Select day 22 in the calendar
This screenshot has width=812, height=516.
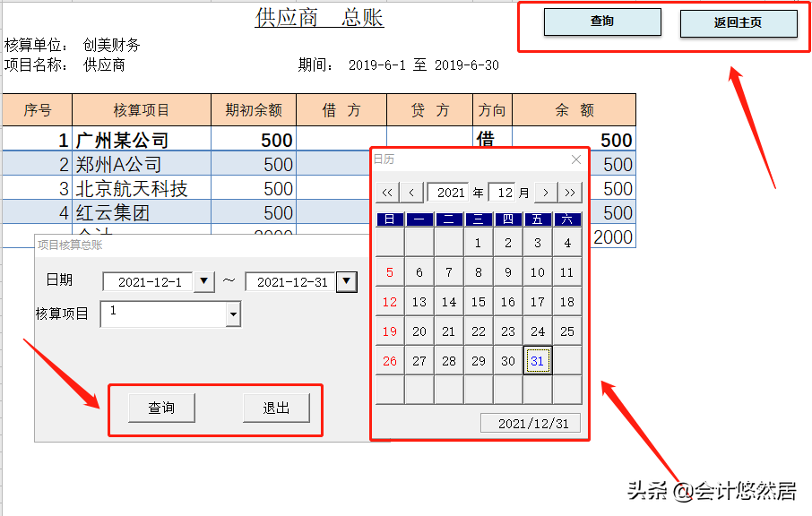pyautogui.click(x=478, y=331)
